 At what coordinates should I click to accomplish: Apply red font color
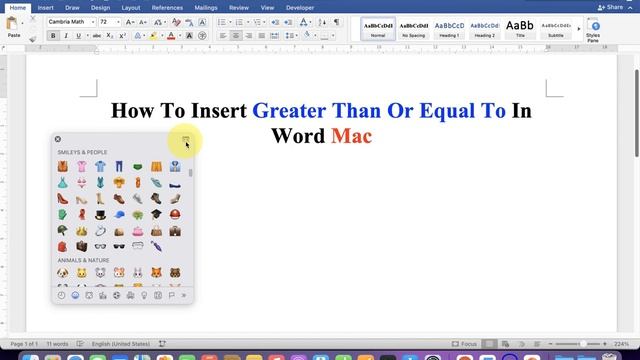[x=171, y=36]
